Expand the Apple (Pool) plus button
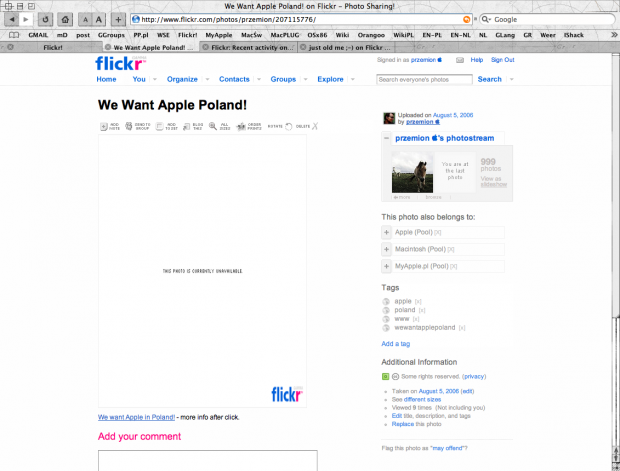The image size is (620, 471). [386, 233]
